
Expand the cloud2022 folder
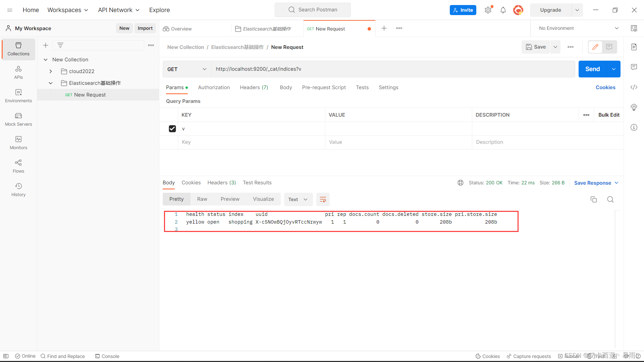tap(51, 71)
